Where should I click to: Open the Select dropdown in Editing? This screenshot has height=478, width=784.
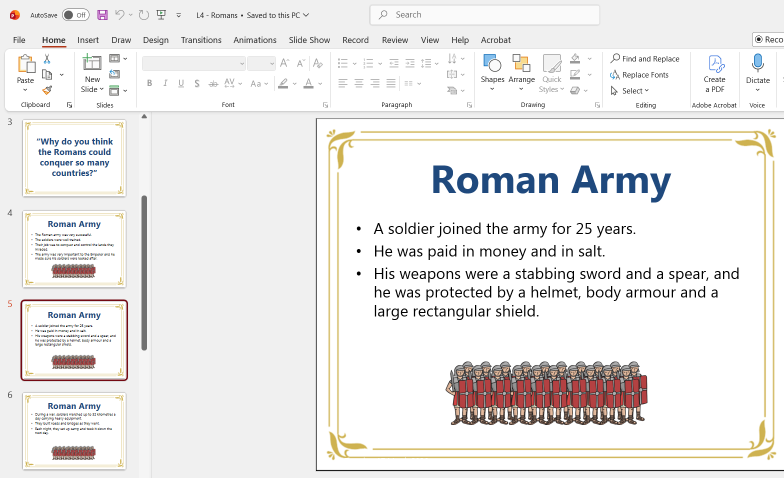[x=629, y=90]
